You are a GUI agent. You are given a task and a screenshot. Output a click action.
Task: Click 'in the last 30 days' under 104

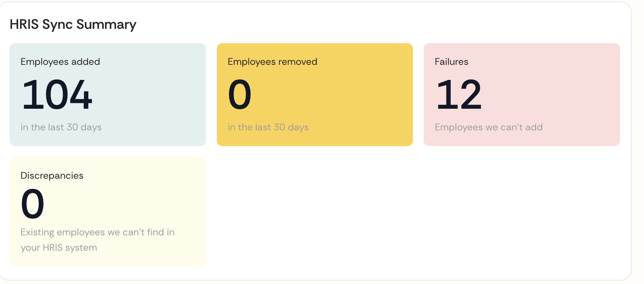61,127
